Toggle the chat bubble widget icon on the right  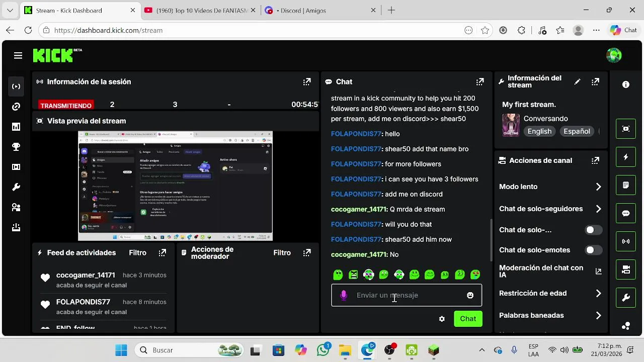[626, 213]
